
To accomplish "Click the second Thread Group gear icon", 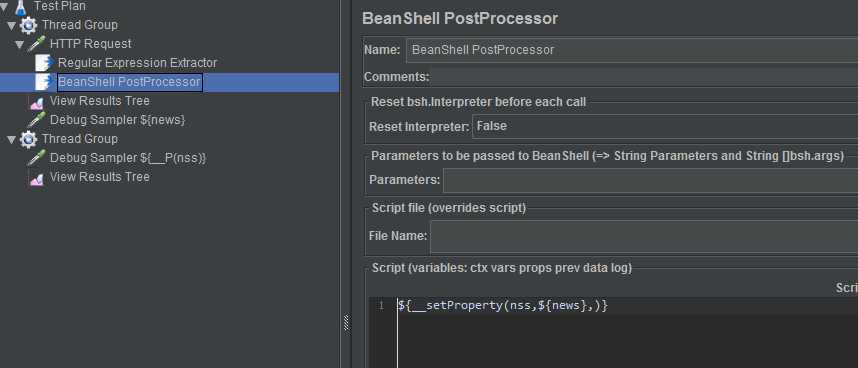I will click(28, 139).
